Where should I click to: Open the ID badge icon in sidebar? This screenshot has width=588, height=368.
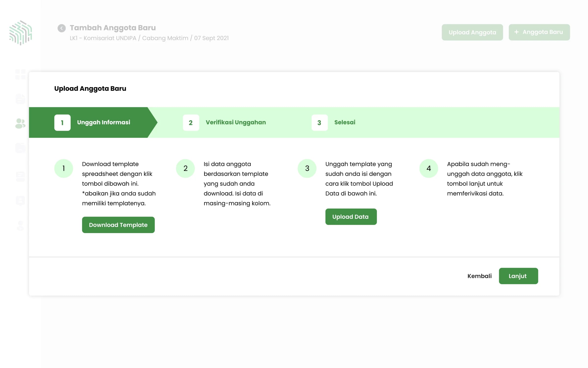pyautogui.click(x=20, y=201)
